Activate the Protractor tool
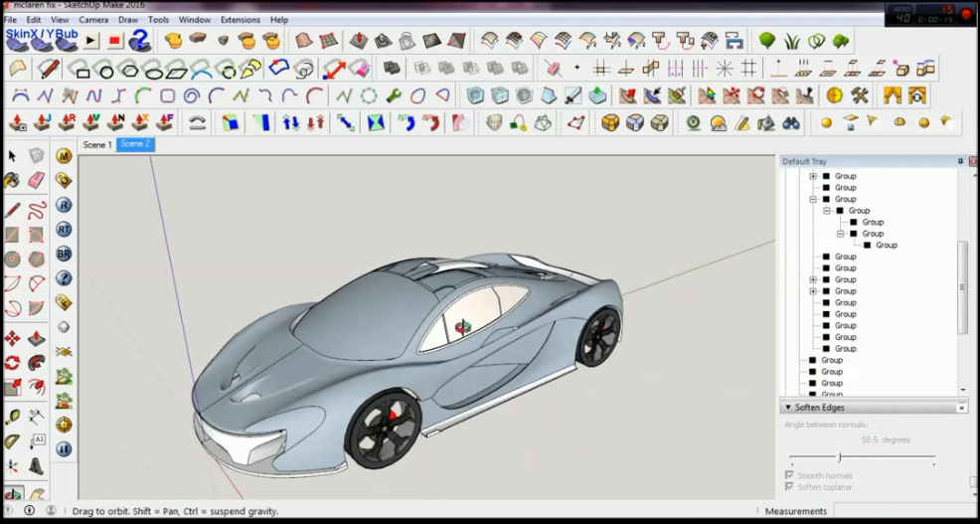The image size is (980, 524). (12, 442)
